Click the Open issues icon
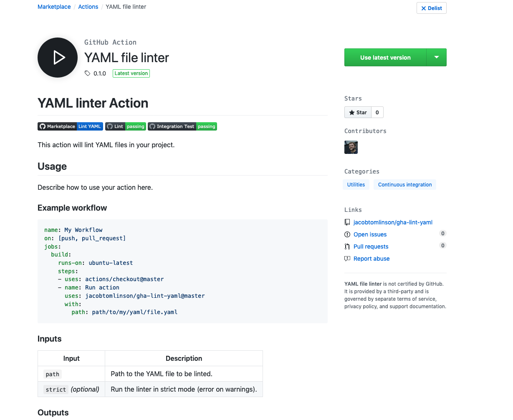The image size is (513, 420). 347,234
